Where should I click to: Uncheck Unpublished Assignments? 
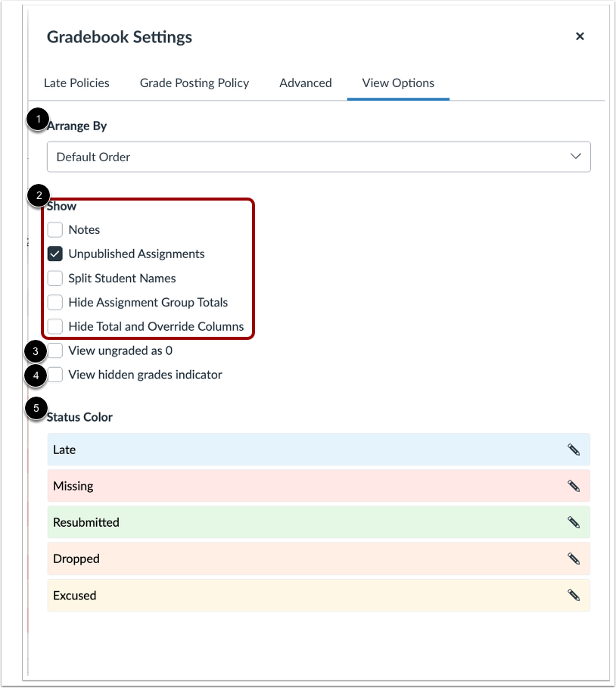pos(54,254)
